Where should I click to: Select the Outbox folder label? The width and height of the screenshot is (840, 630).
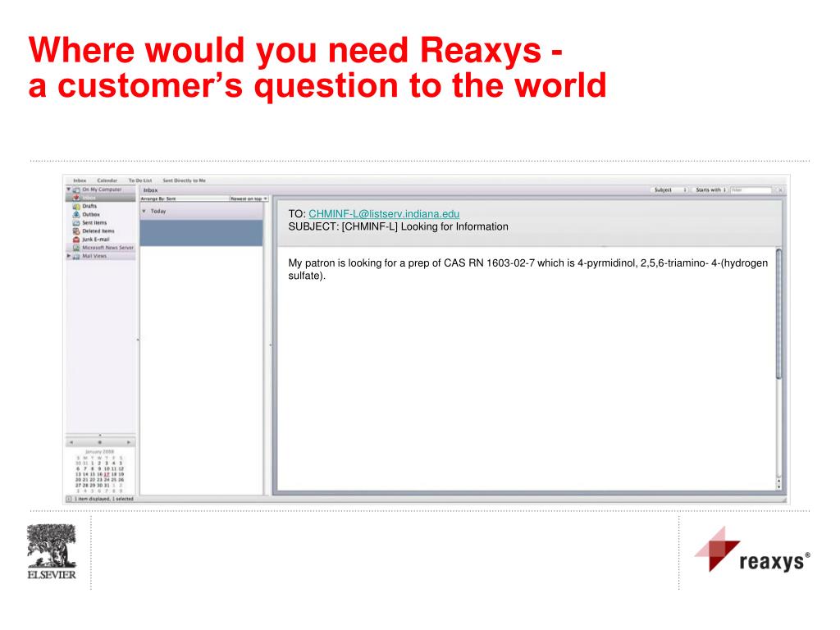pyautogui.click(x=91, y=214)
